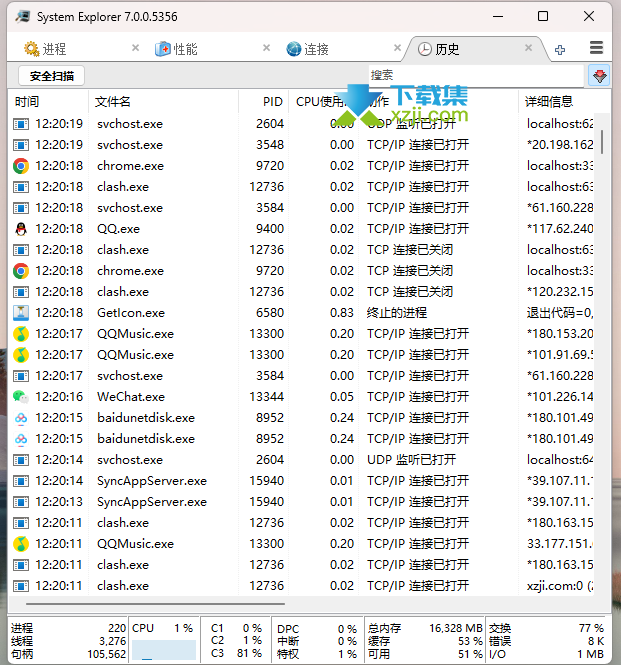
Task: Click the red filter icon beside search
Action: click(599, 76)
